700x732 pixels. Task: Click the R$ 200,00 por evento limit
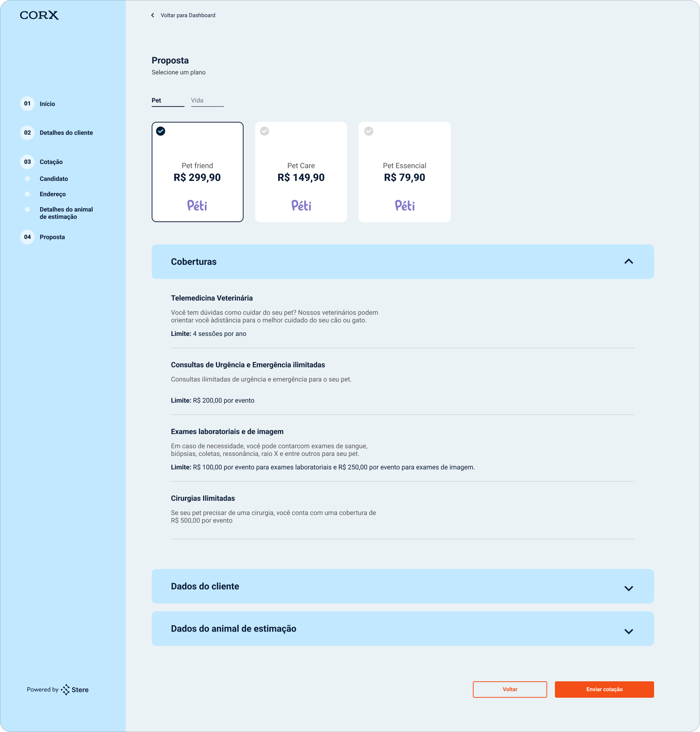tap(223, 401)
